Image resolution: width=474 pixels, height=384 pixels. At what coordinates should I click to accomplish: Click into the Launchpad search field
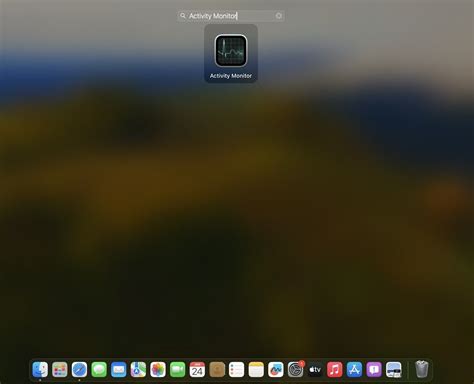pos(231,16)
